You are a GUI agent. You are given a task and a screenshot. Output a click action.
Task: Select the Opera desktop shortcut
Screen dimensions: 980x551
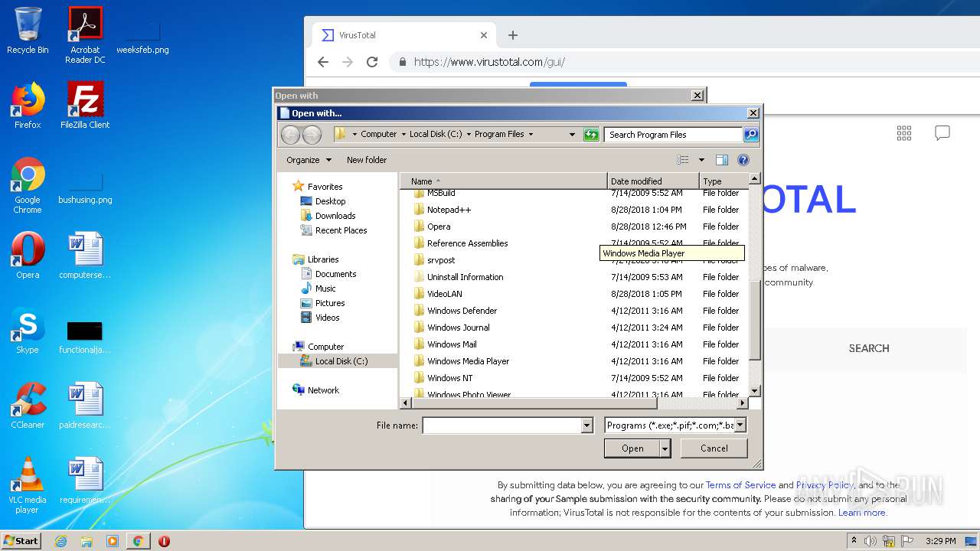pos(28,256)
